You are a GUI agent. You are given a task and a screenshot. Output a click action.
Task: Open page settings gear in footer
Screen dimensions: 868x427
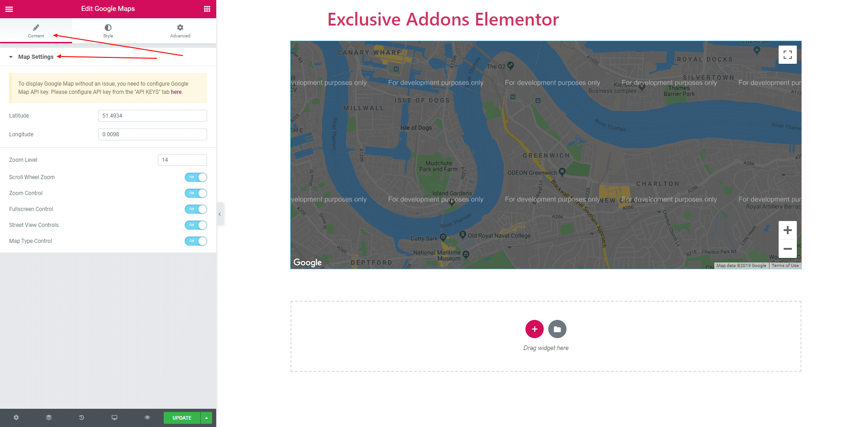[x=16, y=417]
